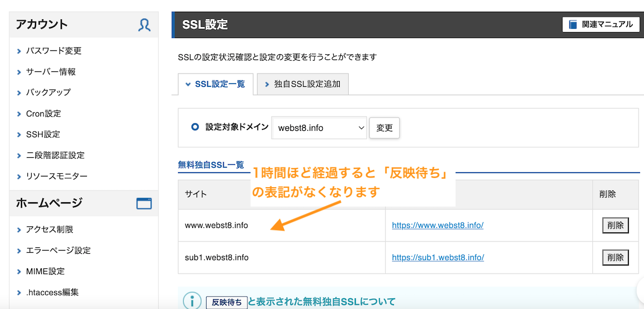Select the 設定対象ドメイン radio button

195,128
